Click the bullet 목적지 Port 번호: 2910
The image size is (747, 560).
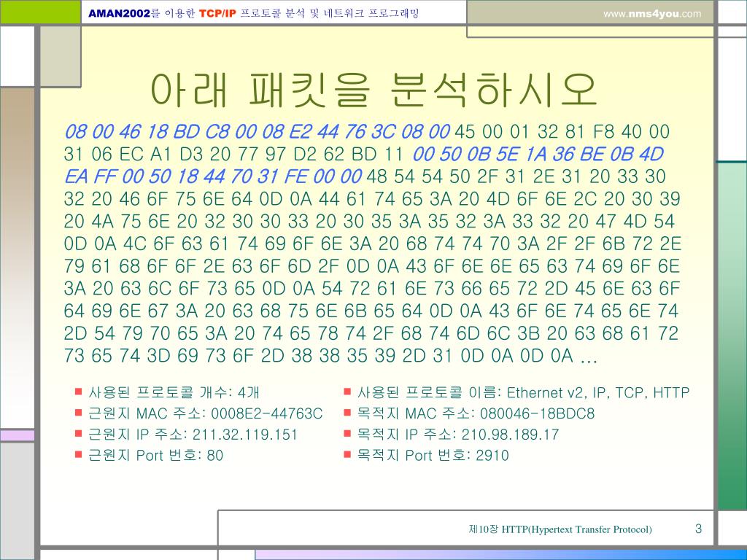pos(426,455)
